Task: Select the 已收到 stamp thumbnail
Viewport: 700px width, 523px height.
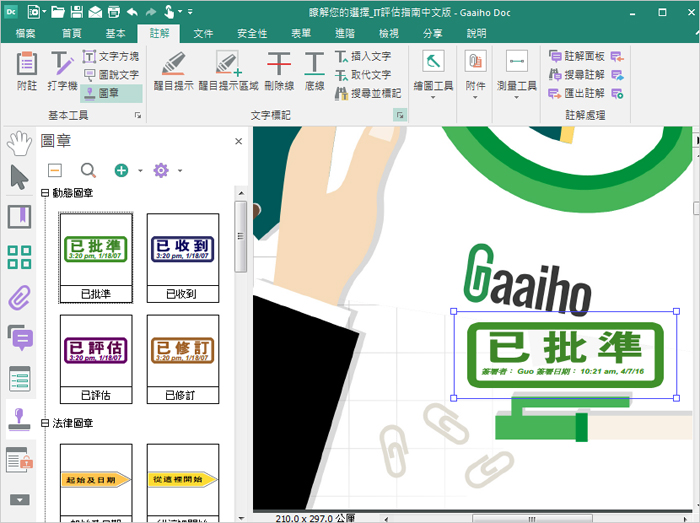Action: (183, 258)
